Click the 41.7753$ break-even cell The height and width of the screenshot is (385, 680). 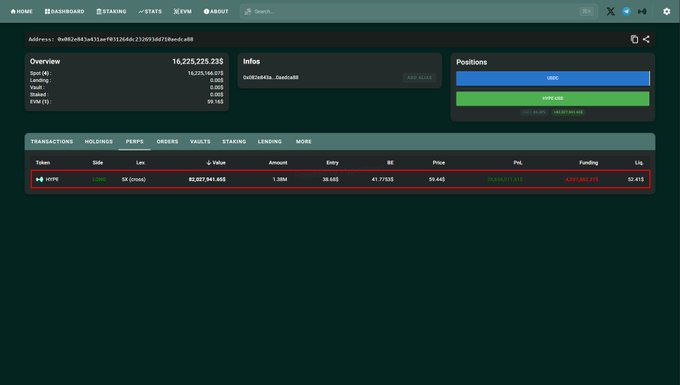tap(382, 179)
